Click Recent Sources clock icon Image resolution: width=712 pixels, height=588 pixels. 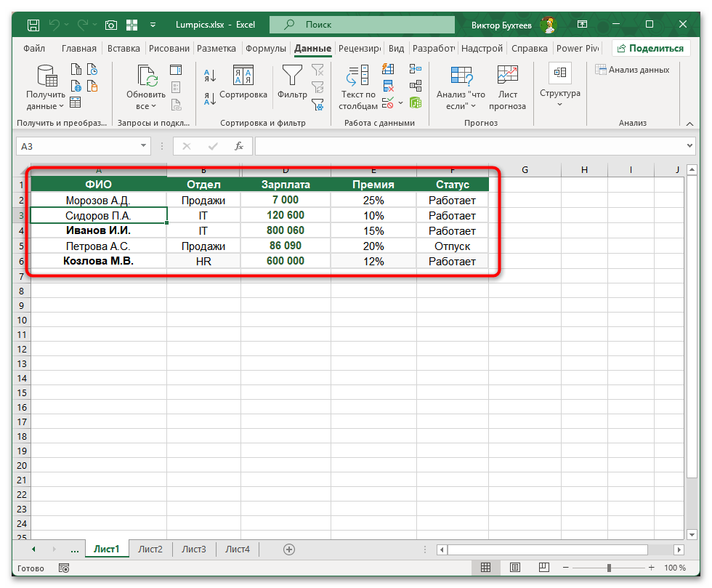click(x=92, y=70)
